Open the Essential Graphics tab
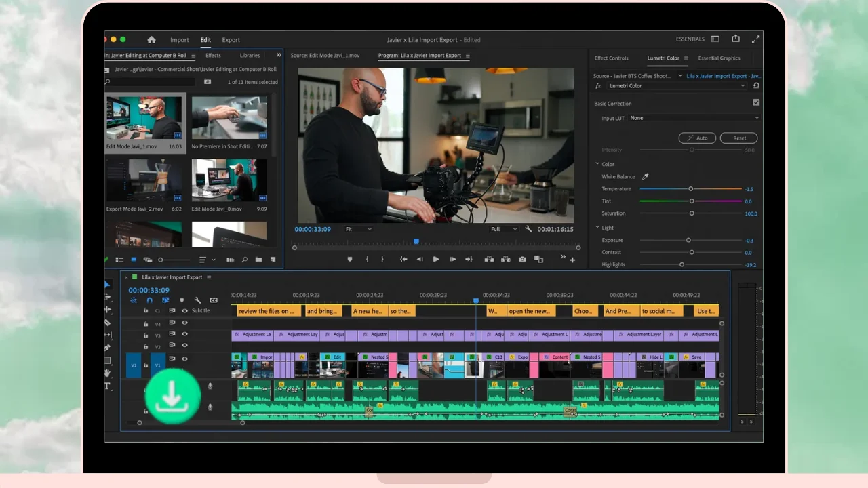 click(719, 58)
